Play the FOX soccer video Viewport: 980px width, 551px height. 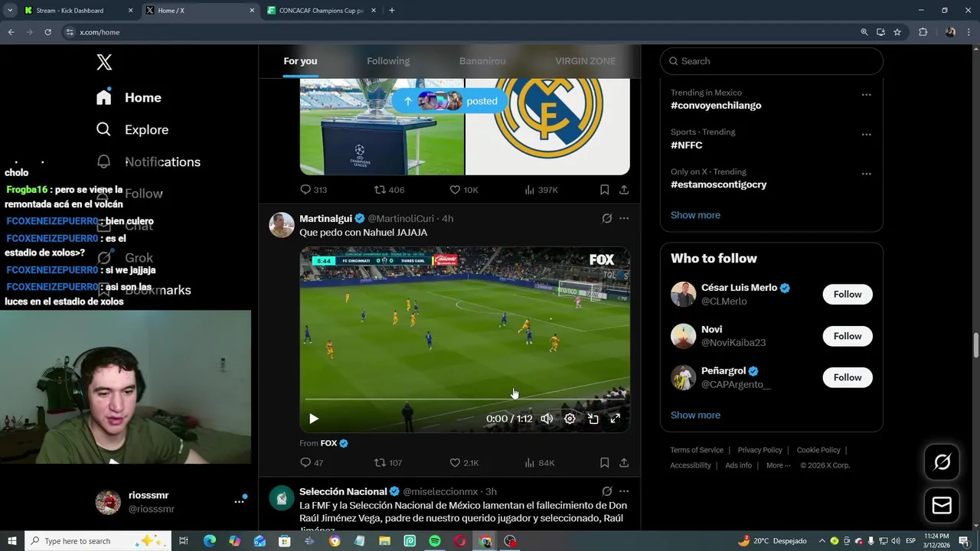(x=313, y=419)
